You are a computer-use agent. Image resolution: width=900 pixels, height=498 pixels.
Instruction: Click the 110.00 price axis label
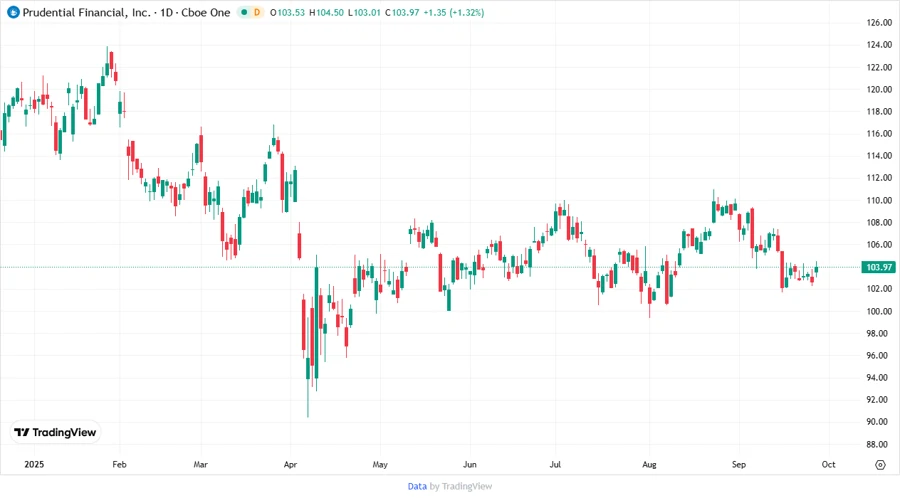click(879, 200)
